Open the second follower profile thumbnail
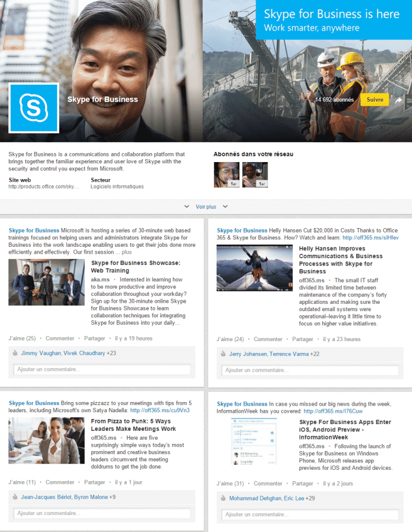The image size is (412, 532). (x=255, y=175)
